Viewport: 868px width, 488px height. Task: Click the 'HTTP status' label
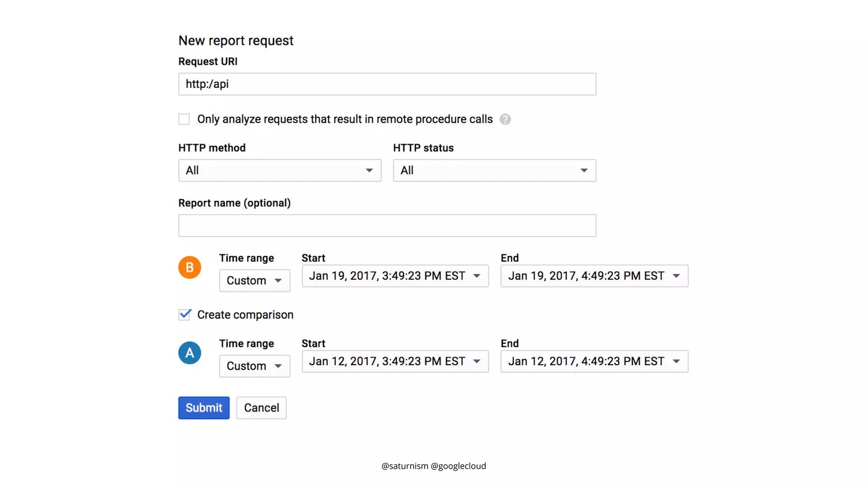423,148
